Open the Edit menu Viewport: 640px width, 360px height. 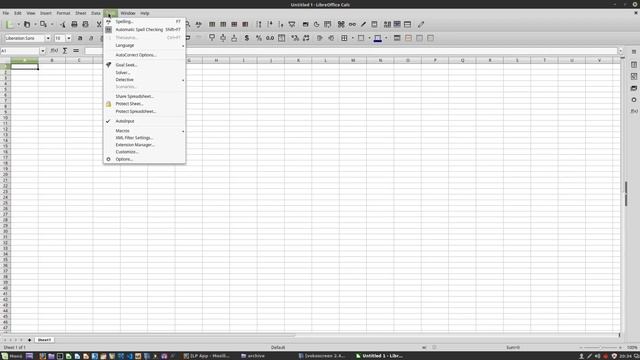18,13
